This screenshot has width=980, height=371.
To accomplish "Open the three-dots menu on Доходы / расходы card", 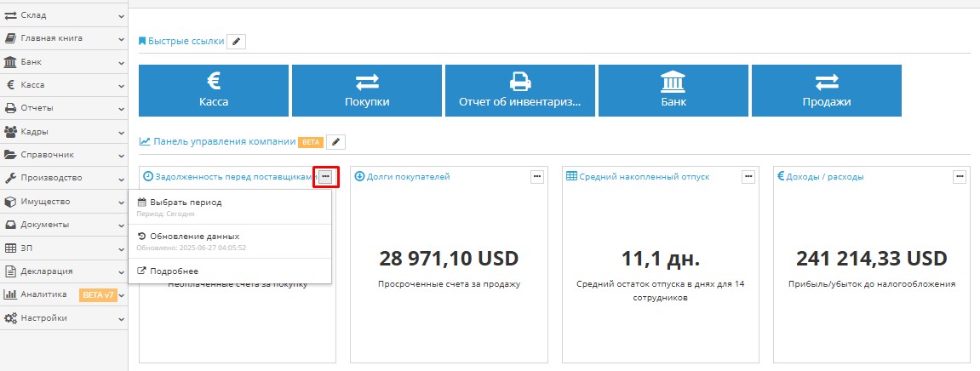I will tap(960, 176).
